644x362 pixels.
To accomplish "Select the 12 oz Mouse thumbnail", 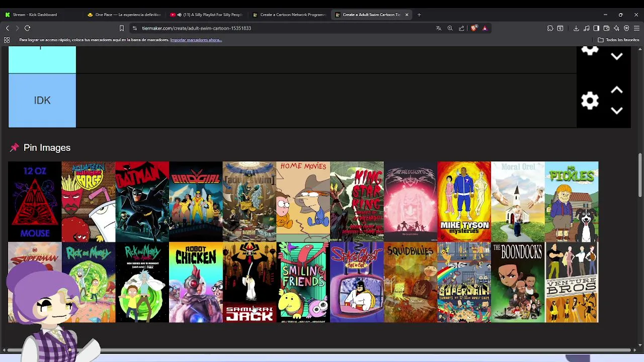I will pos(35,202).
